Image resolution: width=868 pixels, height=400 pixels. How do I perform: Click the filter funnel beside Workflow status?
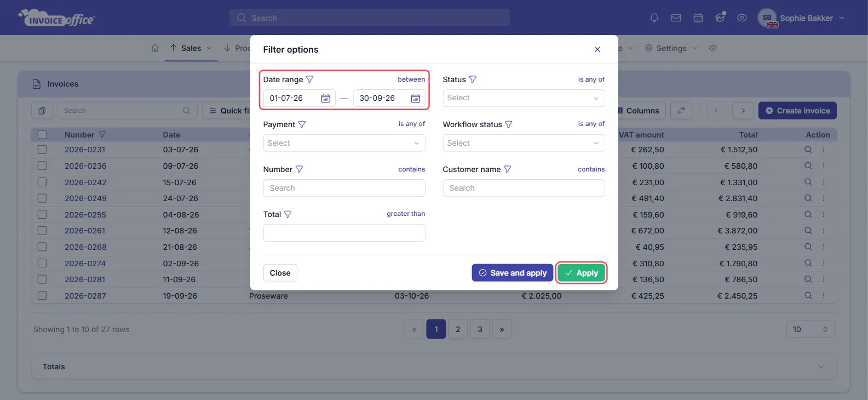tap(509, 124)
